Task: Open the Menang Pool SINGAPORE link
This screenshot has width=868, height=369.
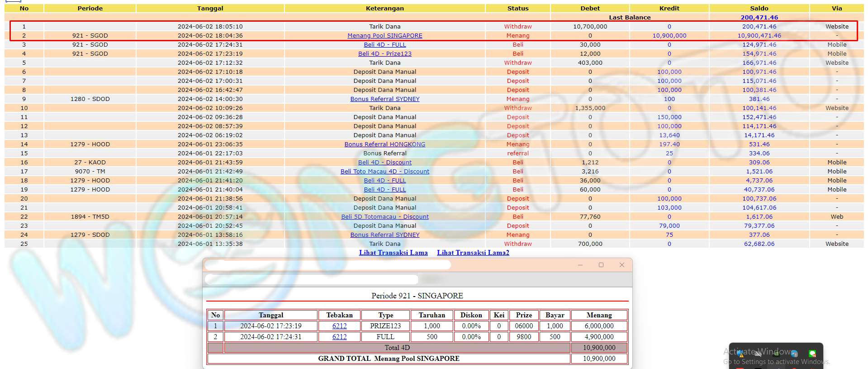Action: (x=384, y=36)
